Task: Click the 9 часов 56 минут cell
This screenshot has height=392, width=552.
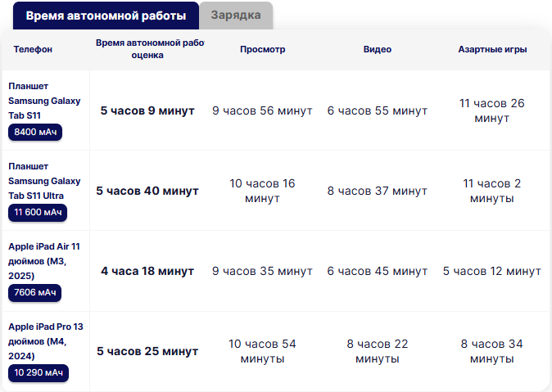Action: click(262, 110)
